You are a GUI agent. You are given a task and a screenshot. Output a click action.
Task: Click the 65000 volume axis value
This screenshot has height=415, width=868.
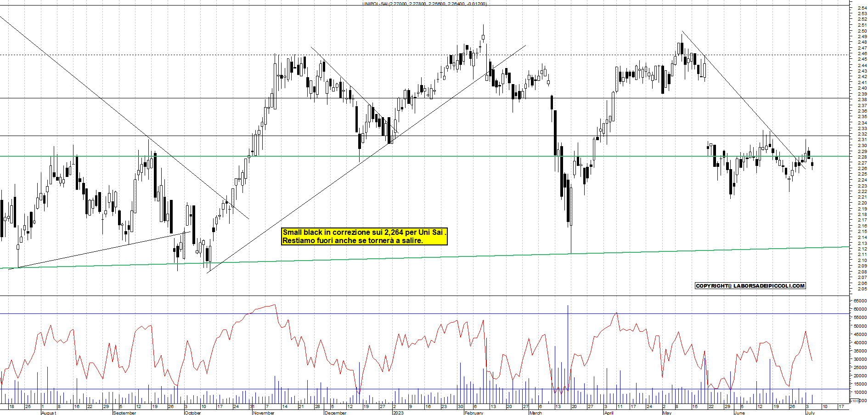tap(860, 301)
